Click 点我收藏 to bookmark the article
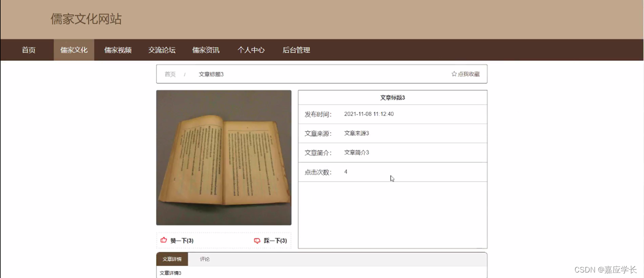 coord(466,74)
